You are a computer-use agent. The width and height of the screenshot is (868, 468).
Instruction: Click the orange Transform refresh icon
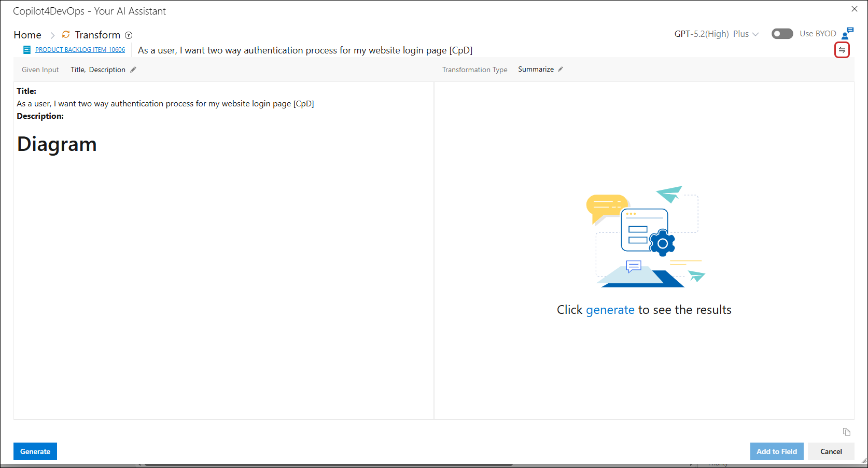[66, 35]
